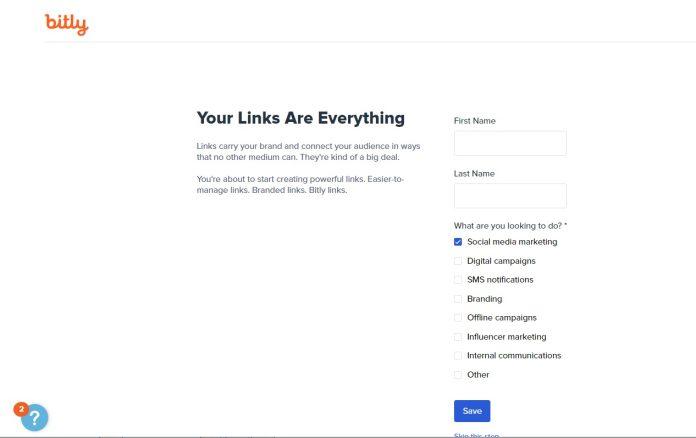The image size is (696, 438).
Task: Select the Other checkbox
Action: [x=458, y=375]
